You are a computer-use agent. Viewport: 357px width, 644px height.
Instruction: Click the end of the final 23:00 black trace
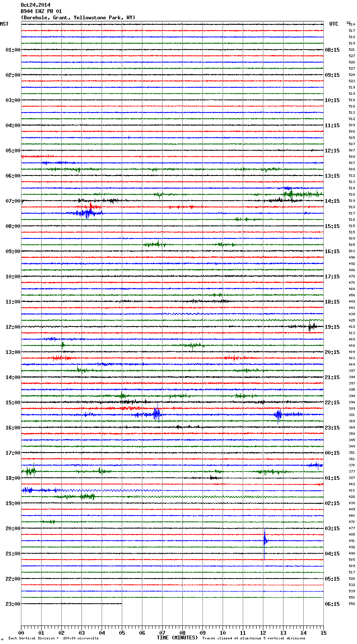121,604
